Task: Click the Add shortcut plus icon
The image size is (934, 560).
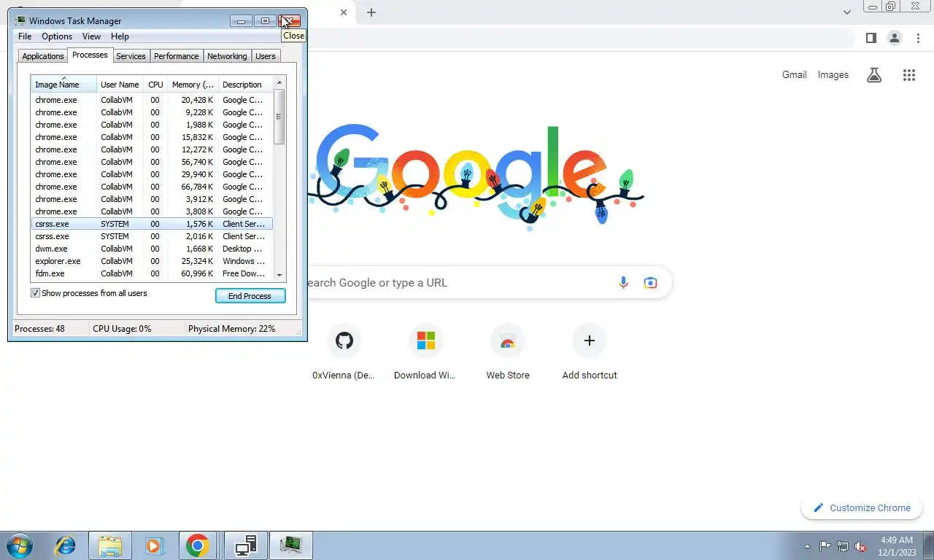Action: pos(590,341)
